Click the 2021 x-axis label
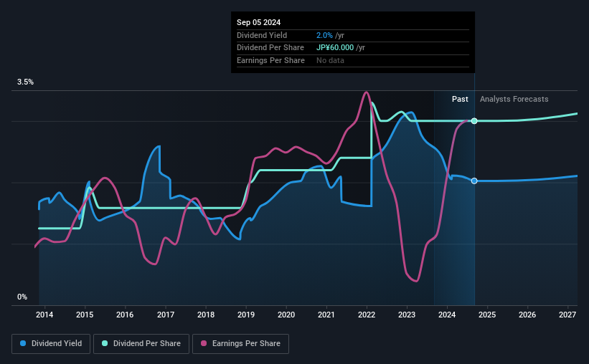The image size is (589, 364). (326, 315)
